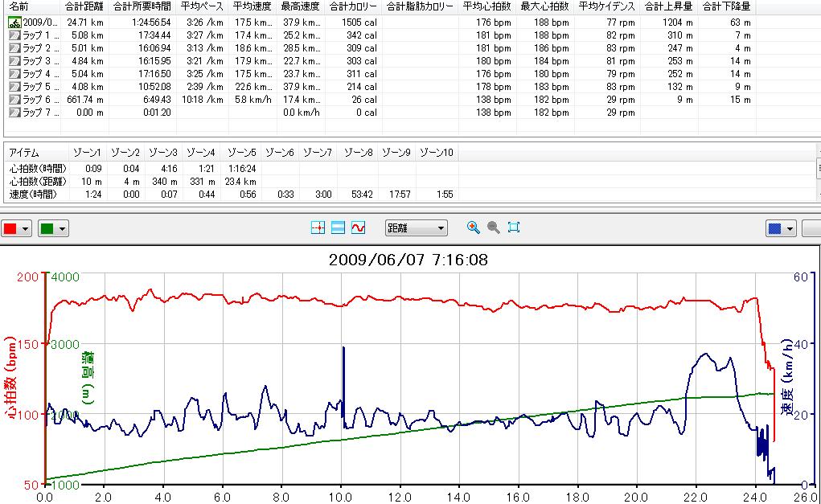Click the 合計カロリー column header
821x504 pixels.
click(x=354, y=6)
